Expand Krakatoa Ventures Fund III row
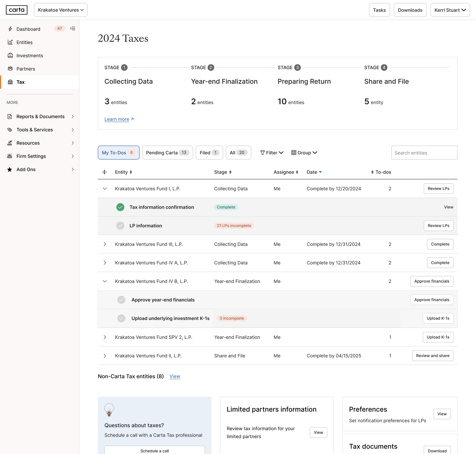The image size is (476, 454). [105, 244]
